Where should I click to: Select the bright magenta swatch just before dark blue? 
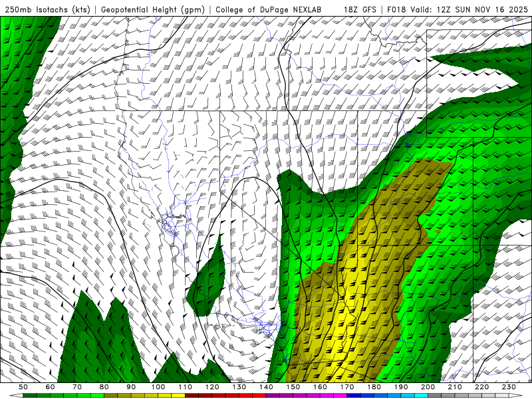click(x=340, y=395)
